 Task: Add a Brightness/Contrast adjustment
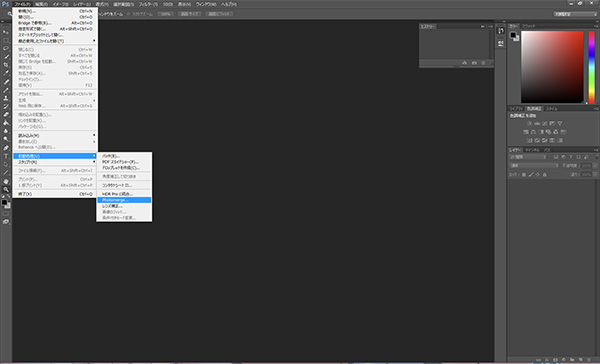pos(529,123)
